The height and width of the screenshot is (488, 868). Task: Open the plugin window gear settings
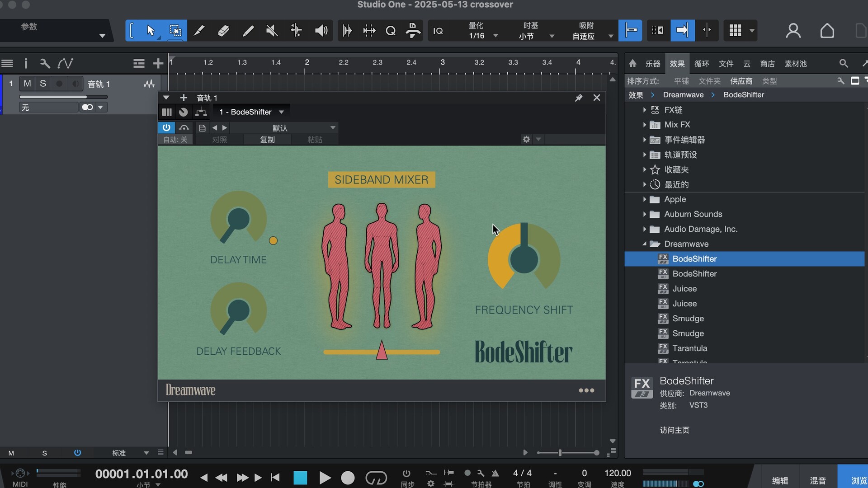526,139
